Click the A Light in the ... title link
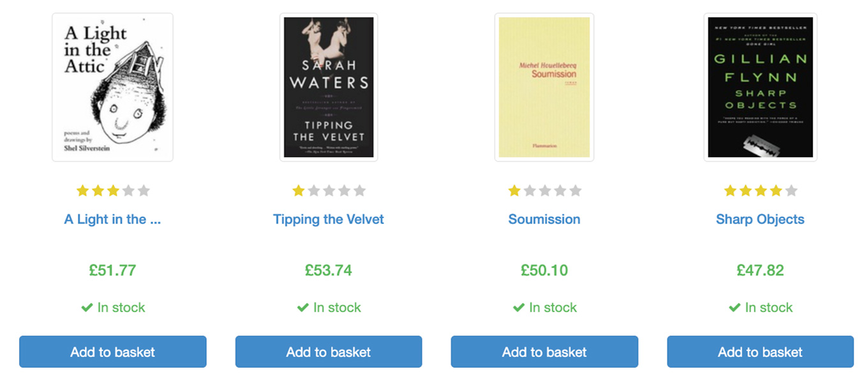This screenshot has width=868, height=383. 112,220
